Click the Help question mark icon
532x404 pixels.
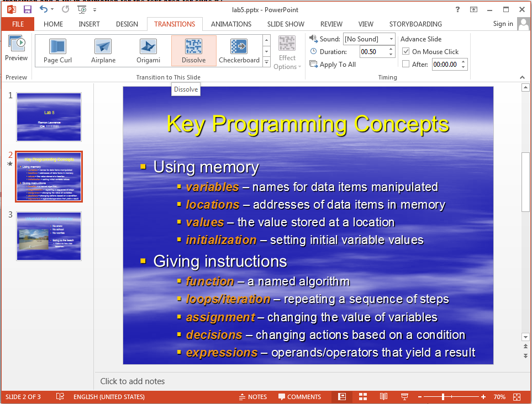457,9
